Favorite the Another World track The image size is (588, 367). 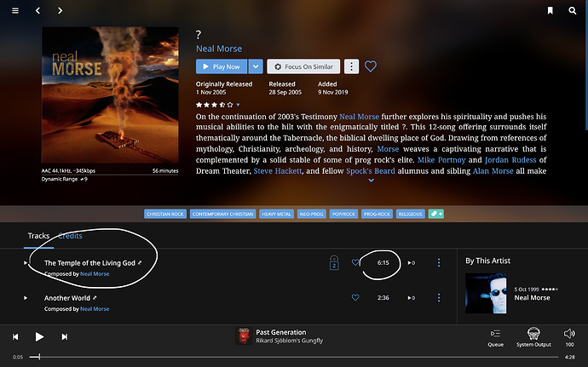pos(355,298)
